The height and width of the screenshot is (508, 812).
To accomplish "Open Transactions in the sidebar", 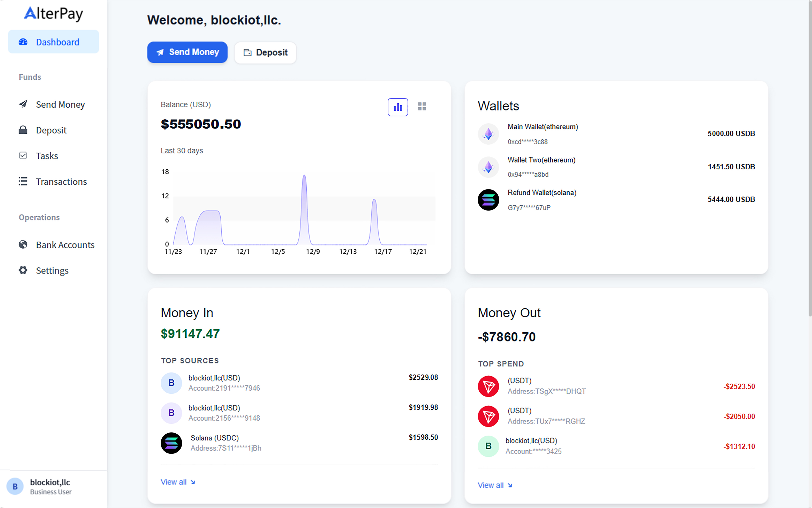I will 61,181.
